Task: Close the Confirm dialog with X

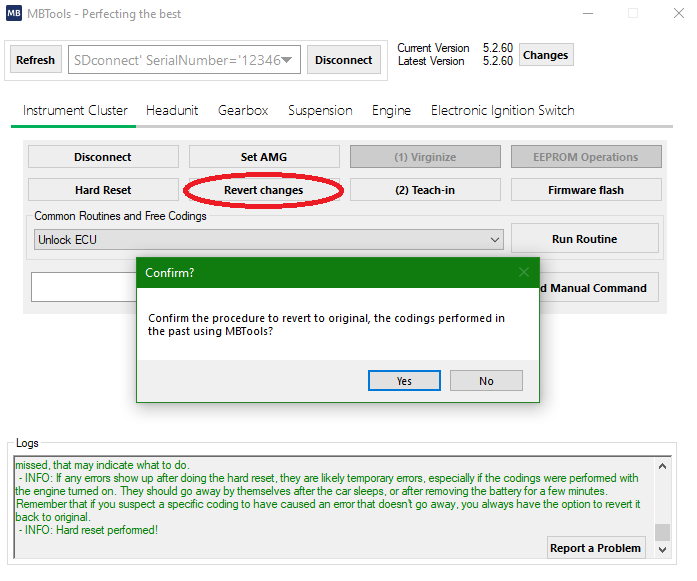Action: point(524,272)
